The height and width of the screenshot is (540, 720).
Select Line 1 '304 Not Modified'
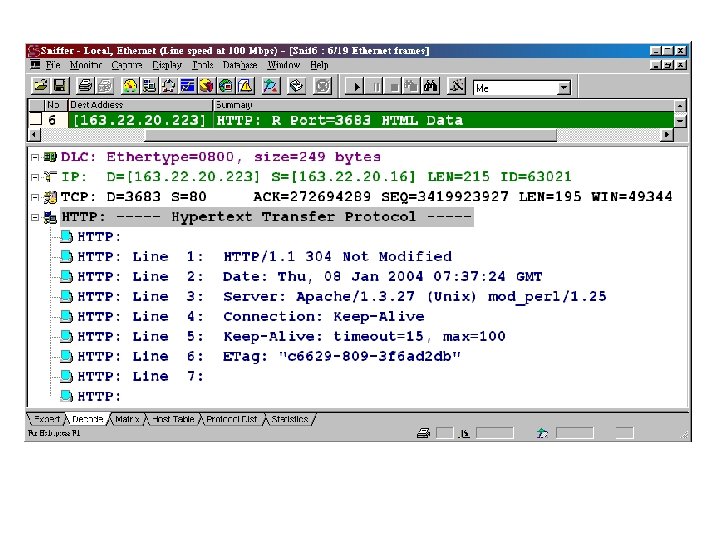click(264, 257)
